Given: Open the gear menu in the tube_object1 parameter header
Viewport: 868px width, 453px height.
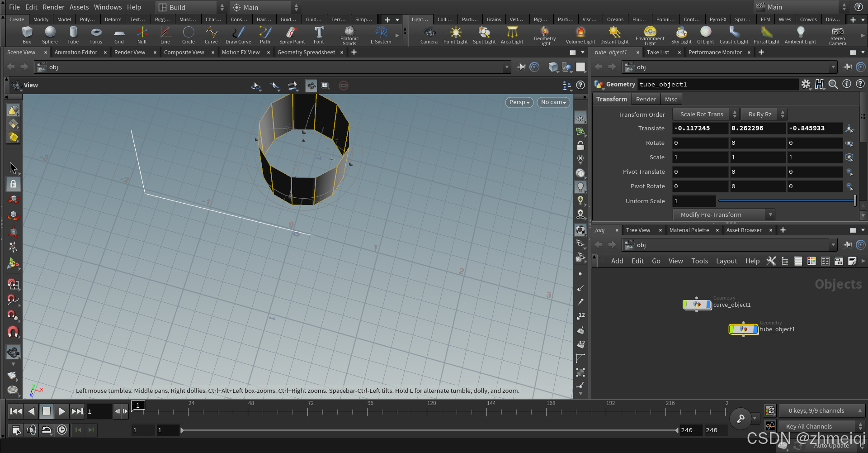Looking at the screenshot, I should coord(806,84).
